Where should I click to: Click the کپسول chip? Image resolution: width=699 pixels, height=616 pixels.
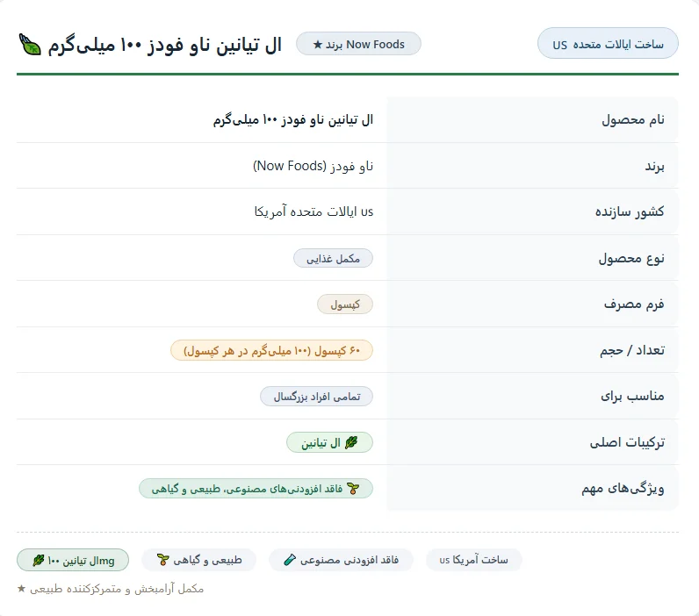[x=345, y=304]
